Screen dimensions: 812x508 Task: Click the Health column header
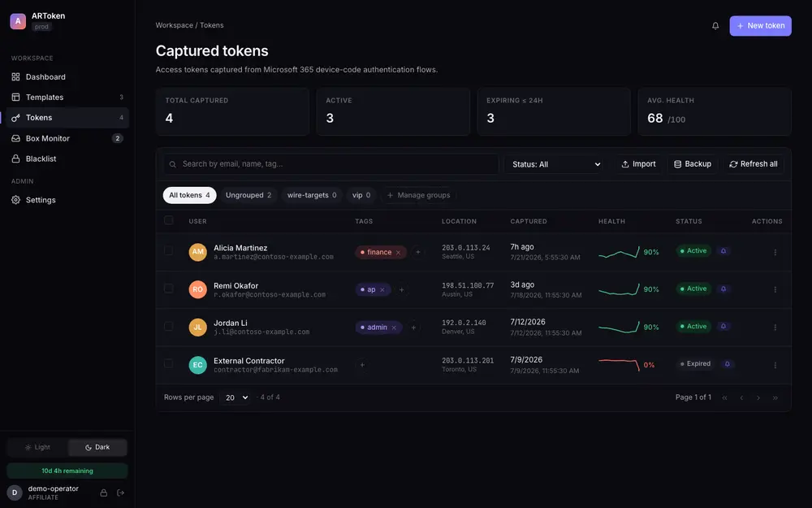click(x=611, y=221)
